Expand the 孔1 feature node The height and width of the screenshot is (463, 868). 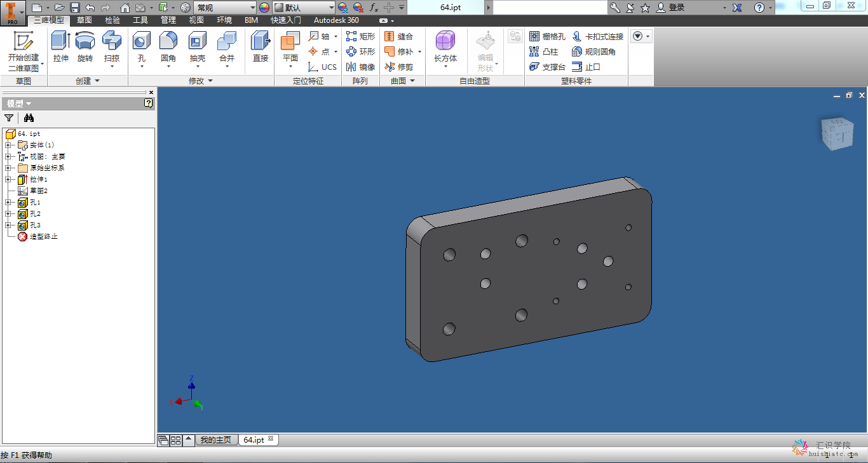(8, 202)
